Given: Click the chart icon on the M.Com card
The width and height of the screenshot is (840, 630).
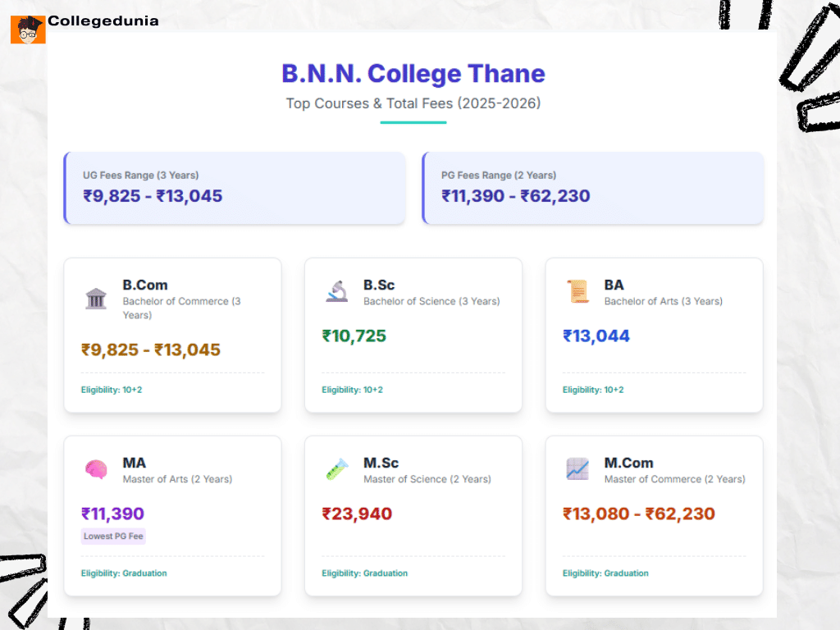Looking at the screenshot, I should click(577, 468).
